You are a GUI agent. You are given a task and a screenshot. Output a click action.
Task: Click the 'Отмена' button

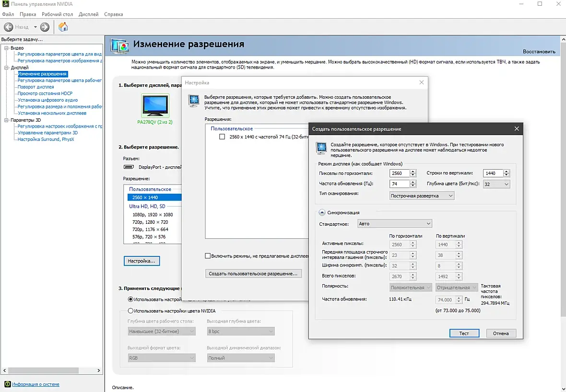tap(501, 333)
